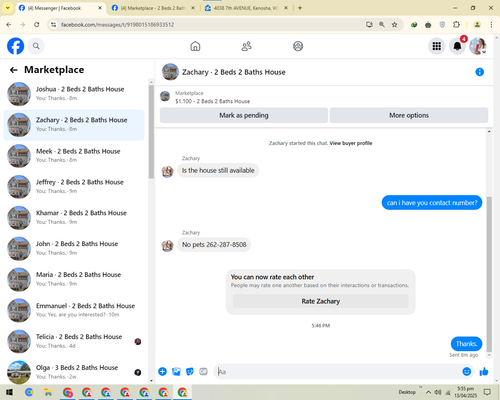The width and height of the screenshot is (500, 400).
Task: Click the browser reload button
Action: click(37, 25)
